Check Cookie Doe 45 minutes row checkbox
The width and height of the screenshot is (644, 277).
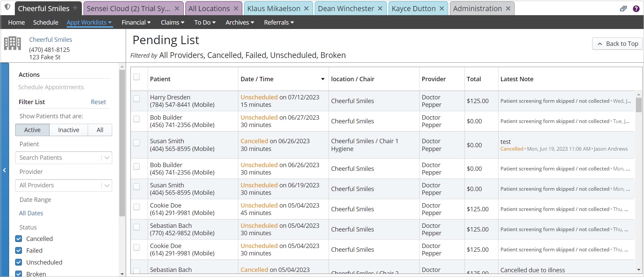point(136,207)
